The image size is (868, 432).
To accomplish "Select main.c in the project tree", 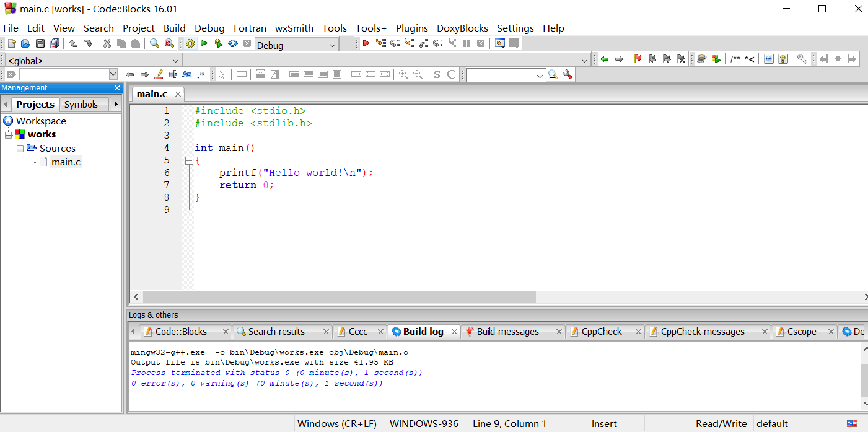I will [x=66, y=162].
